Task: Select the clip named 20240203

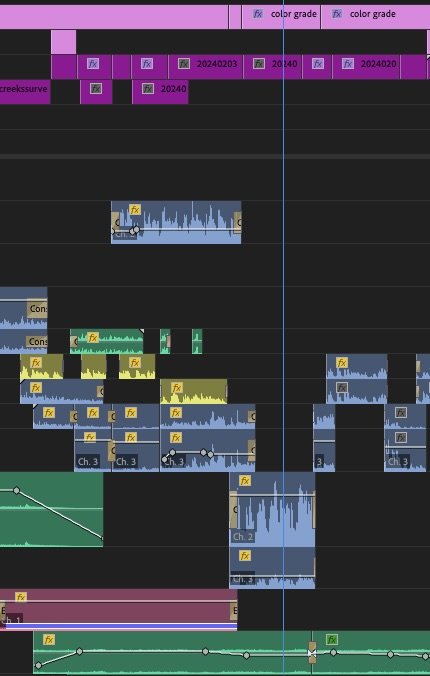Action: [x=205, y=66]
